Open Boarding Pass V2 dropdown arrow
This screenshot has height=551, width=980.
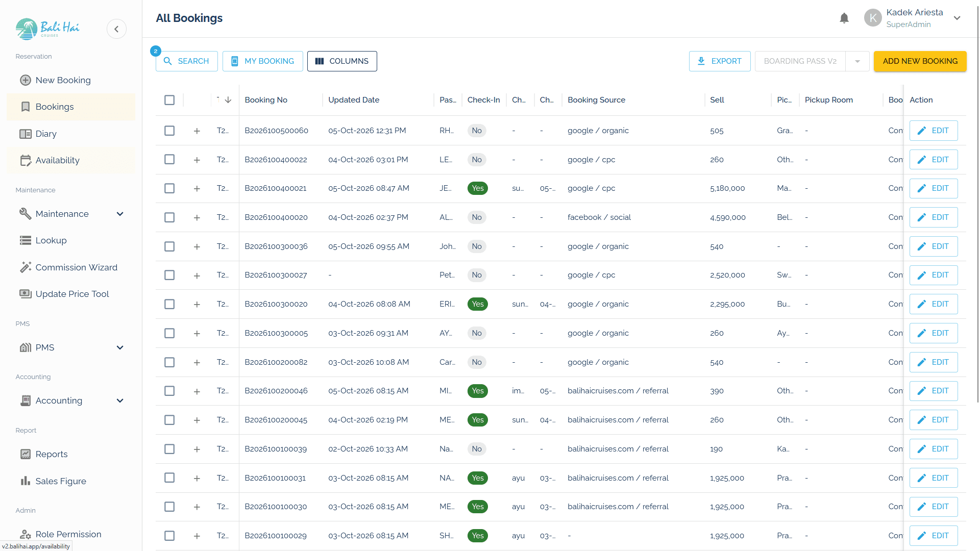point(857,61)
